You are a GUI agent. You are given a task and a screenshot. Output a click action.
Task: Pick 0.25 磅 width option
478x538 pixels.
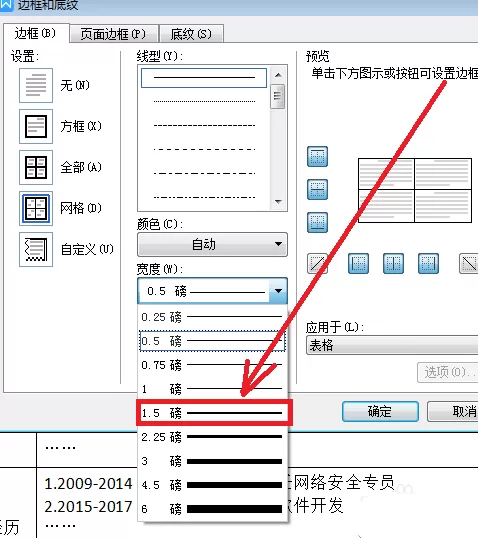pos(212,317)
